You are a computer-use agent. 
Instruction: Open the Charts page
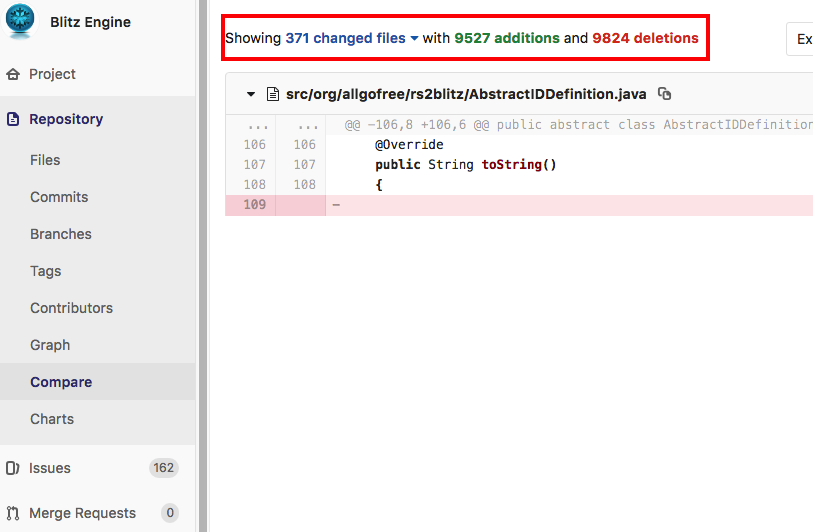point(52,419)
